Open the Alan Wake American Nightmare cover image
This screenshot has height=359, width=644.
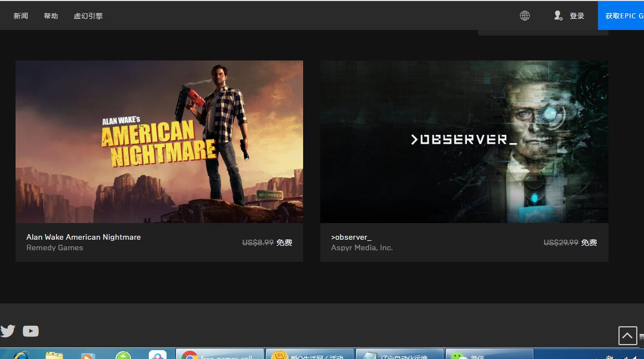click(x=159, y=142)
